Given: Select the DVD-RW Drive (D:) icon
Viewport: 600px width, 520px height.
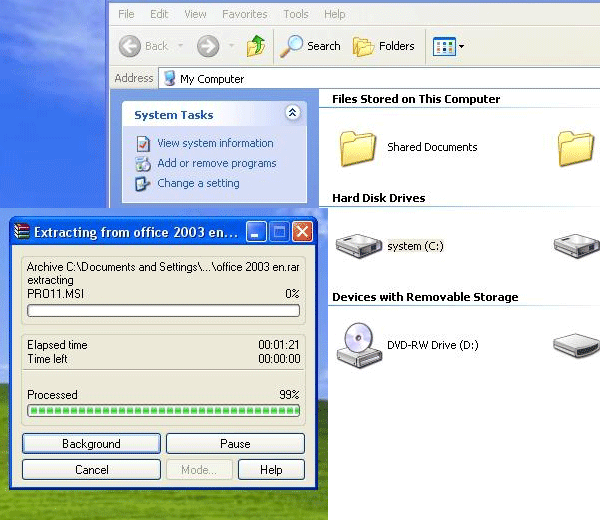Looking at the screenshot, I should [359, 345].
